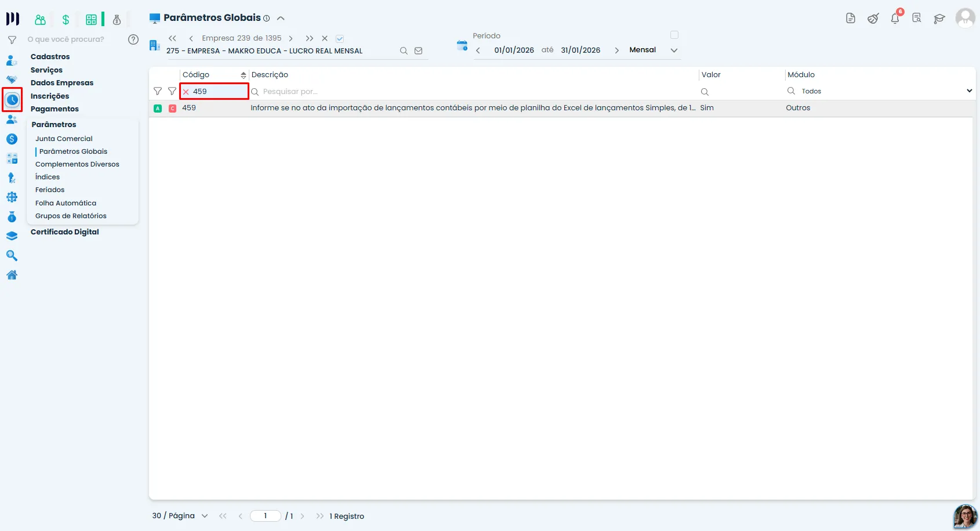The height and width of the screenshot is (531, 980).
Task: Click the magnifying glass sidebar icon
Action: pyautogui.click(x=12, y=256)
